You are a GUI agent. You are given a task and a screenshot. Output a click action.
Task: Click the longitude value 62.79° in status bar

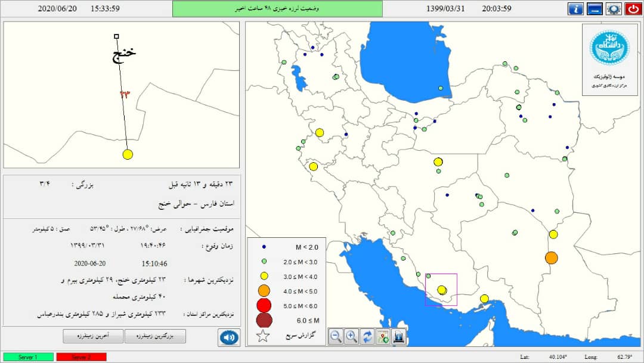(x=624, y=357)
